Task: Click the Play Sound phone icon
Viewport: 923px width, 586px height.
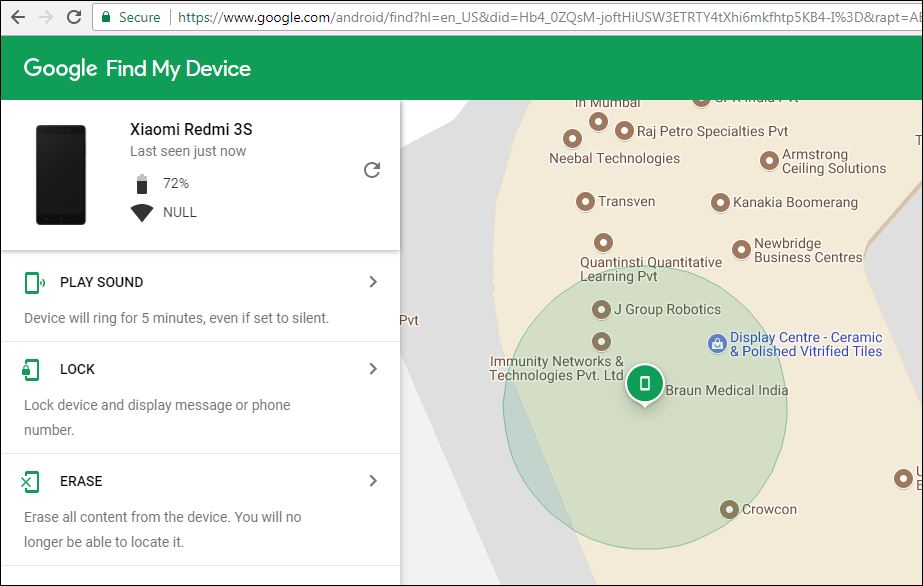Action: coord(34,282)
